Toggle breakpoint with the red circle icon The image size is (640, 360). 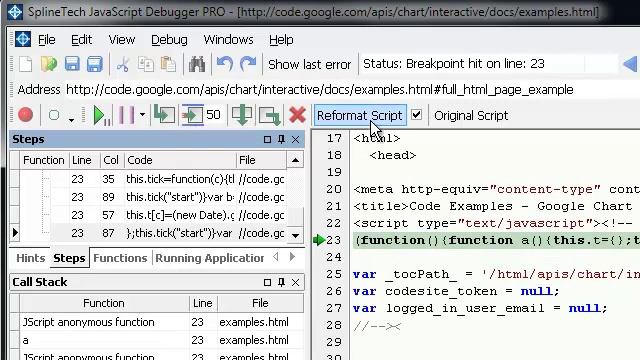25,115
